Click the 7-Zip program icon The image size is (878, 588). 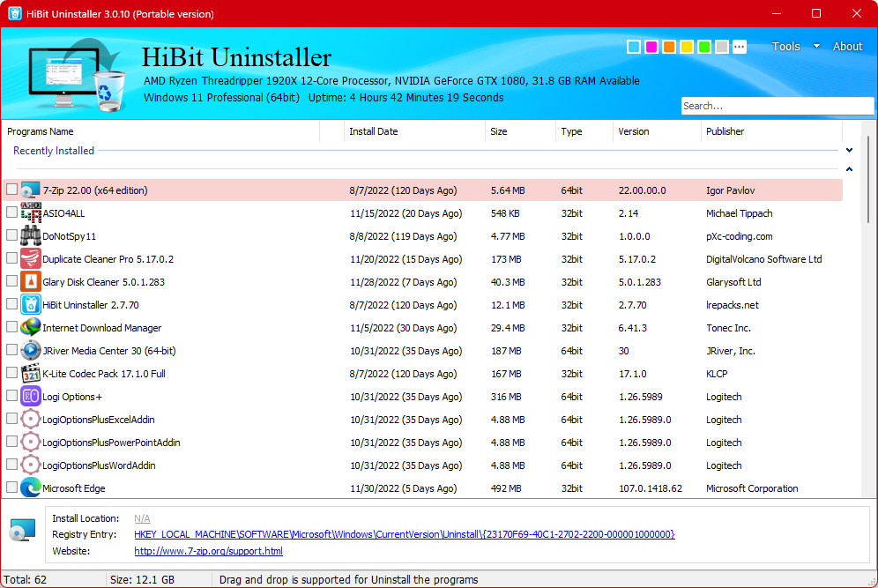click(31, 190)
